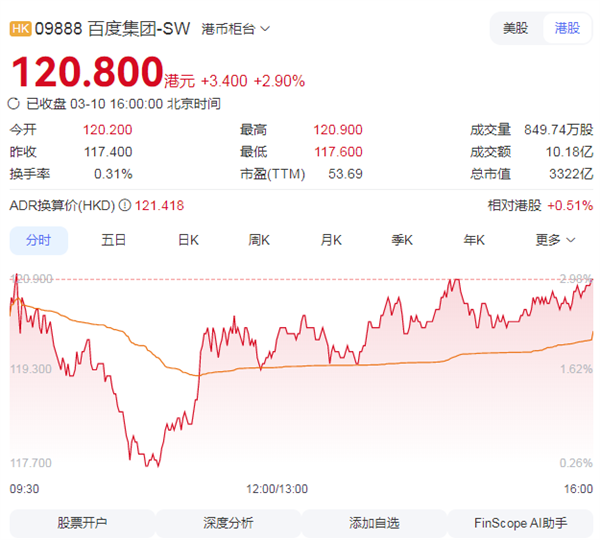
Task: Select the 月K chart tab
Action: click(x=331, y=240)
